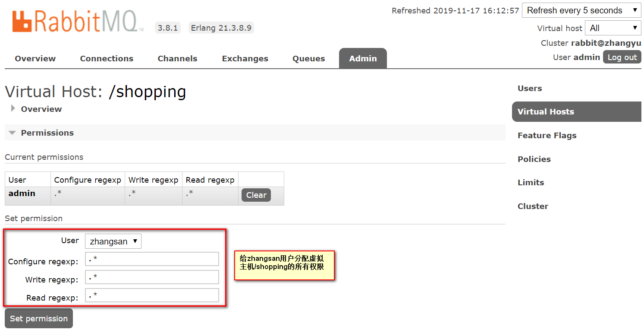Switch to the Queues tab
The height and width of the screenshot is (333, 644).
(308, 58)
